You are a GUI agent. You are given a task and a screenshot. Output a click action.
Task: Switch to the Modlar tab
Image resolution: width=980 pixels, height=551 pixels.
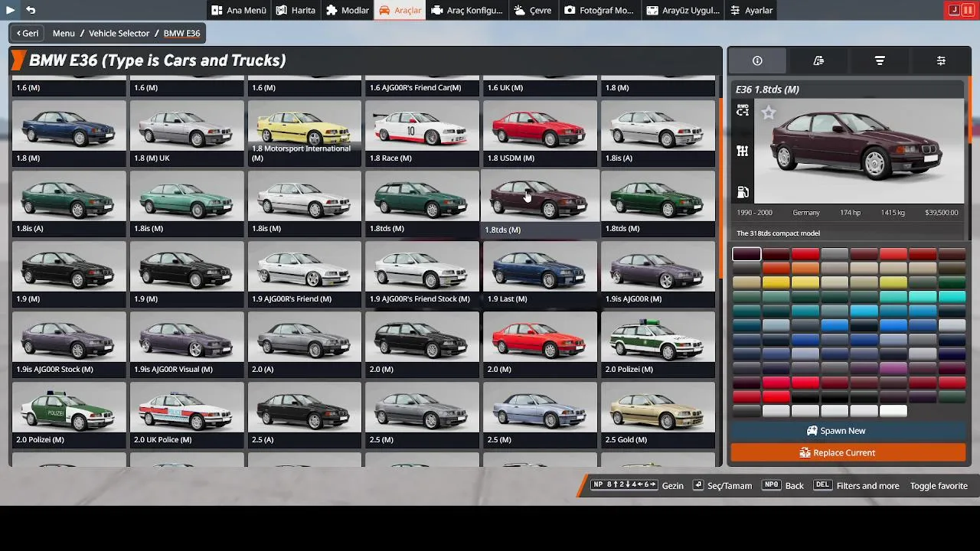point(347,10)
